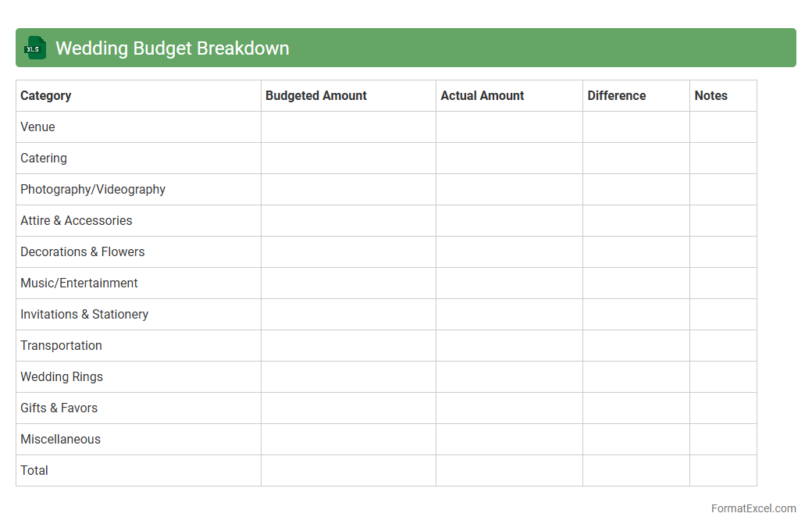Viewport: 812px width, 531px height.
Task: Click the Wedding Budget Breakdown title
Action: tap(172, 48)
